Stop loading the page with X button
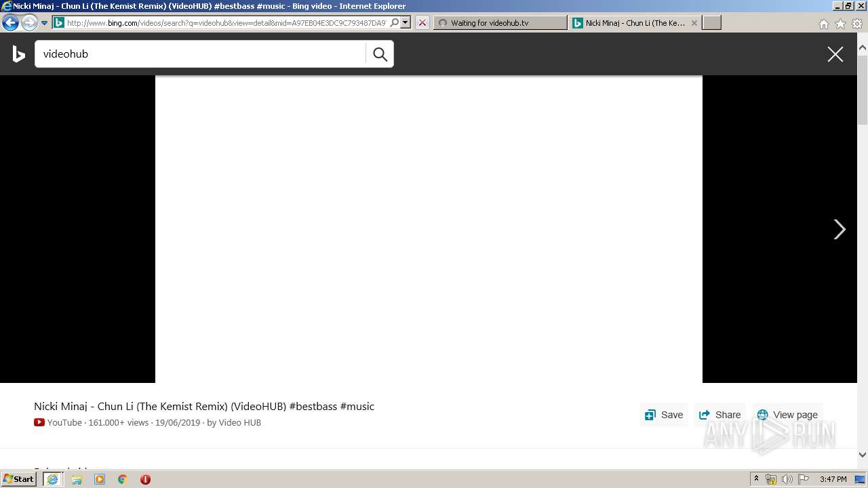868x488 pixels. point(422,22)
